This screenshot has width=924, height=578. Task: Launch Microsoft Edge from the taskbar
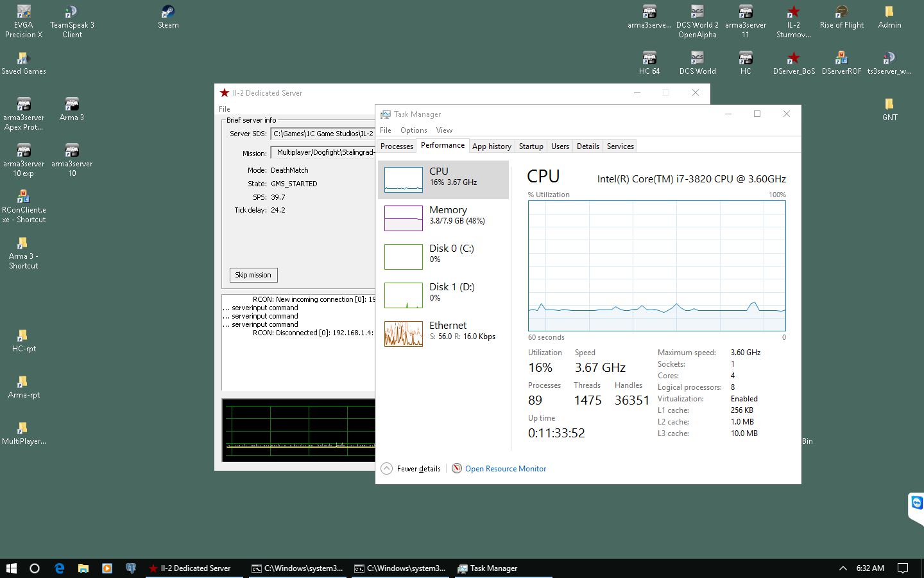59,568
